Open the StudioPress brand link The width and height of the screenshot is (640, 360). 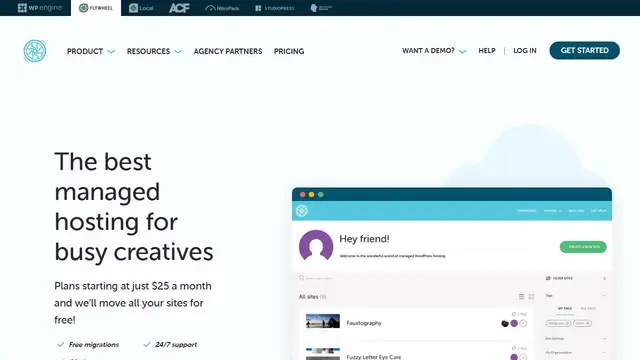(x=275, y=8)
